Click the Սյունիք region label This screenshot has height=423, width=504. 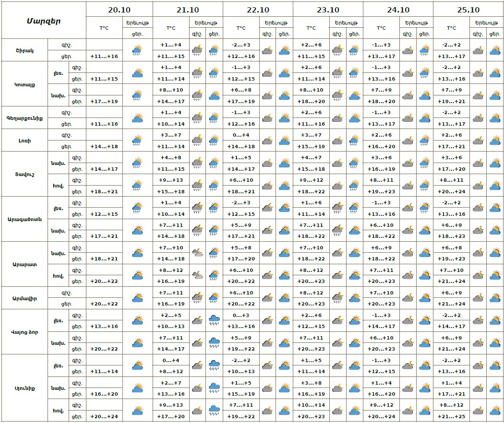pos(25,388)
